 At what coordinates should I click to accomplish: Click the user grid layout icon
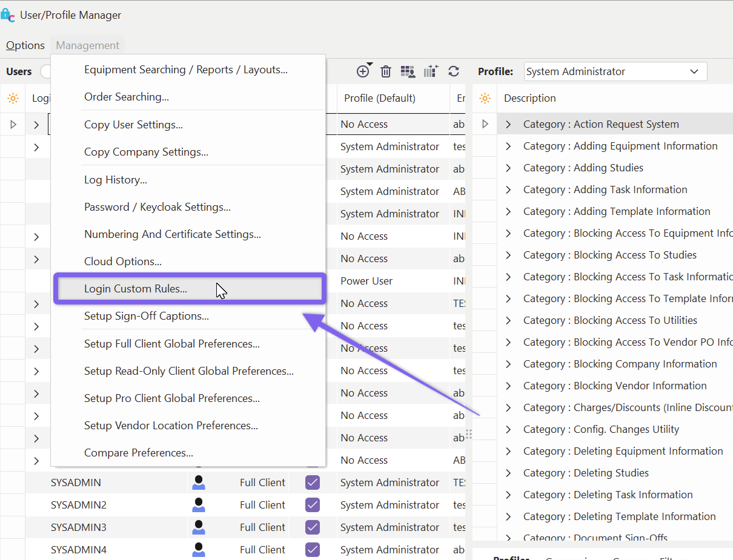[408, 71]
